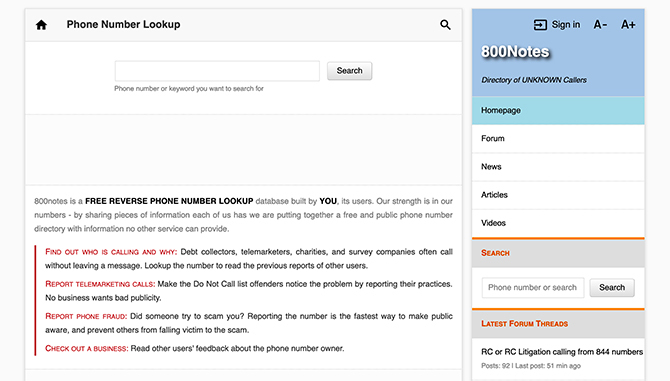Click the sidebar Phone number or search field
670x381 pixels.
pyautogui.click(x=533, y=288)
